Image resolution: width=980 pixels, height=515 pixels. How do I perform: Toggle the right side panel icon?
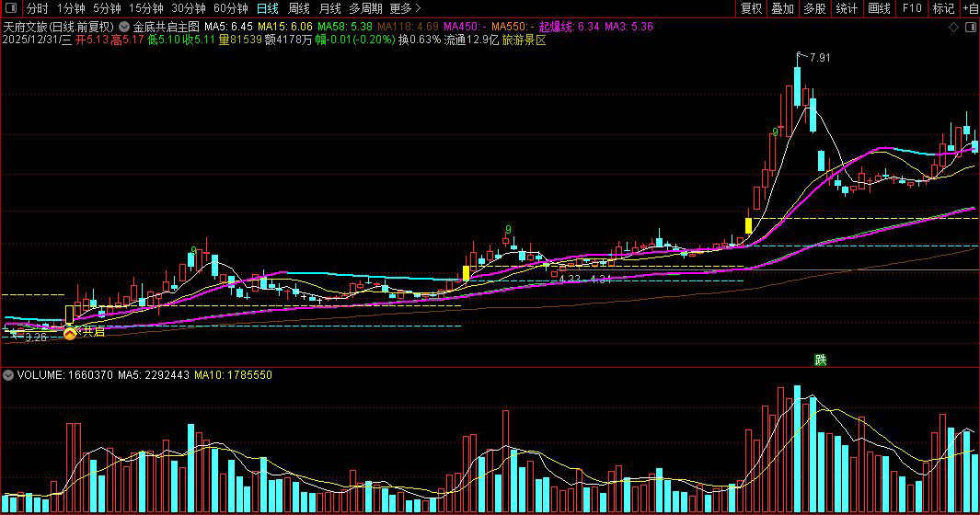click(x=971, y=27)
